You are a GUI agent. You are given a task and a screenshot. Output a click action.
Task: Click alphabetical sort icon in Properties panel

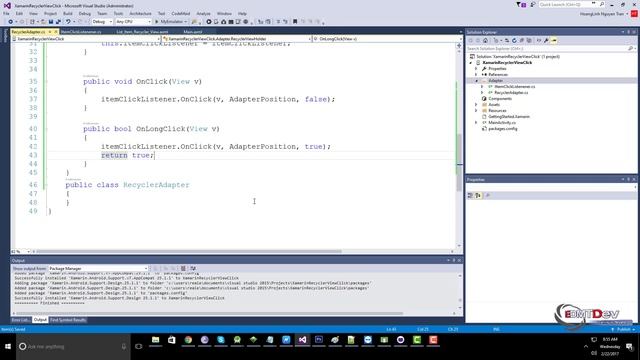click(x=478, y=196)
